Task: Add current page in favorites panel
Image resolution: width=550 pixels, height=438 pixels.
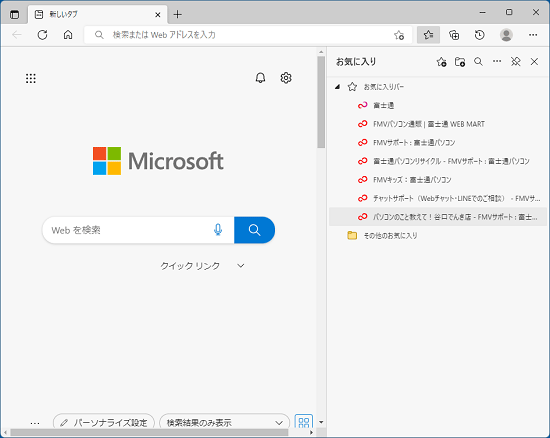Action: click(x=441, y=62)
